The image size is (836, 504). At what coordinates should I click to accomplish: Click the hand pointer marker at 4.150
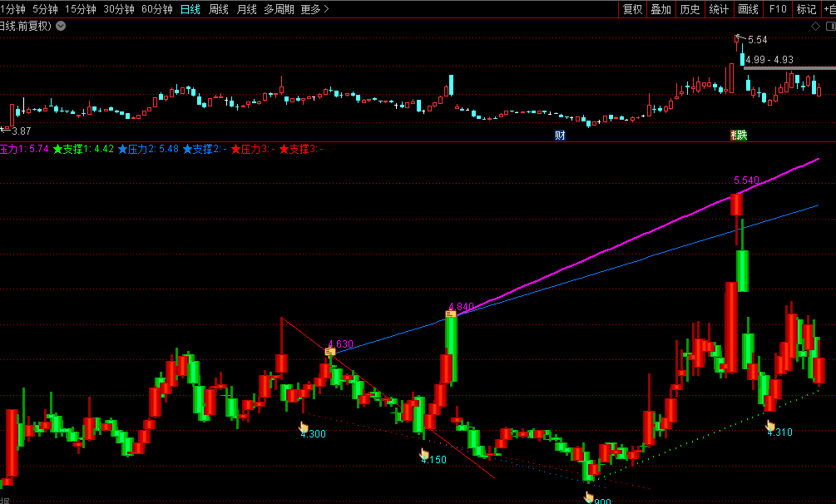pyautogui.click(x=424, y=454)
